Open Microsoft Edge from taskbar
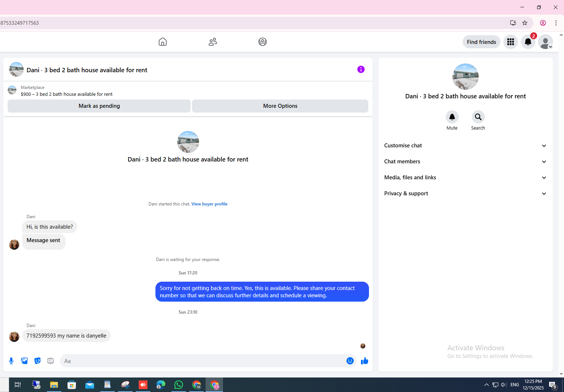564x392 pixels. click(161, 385)
